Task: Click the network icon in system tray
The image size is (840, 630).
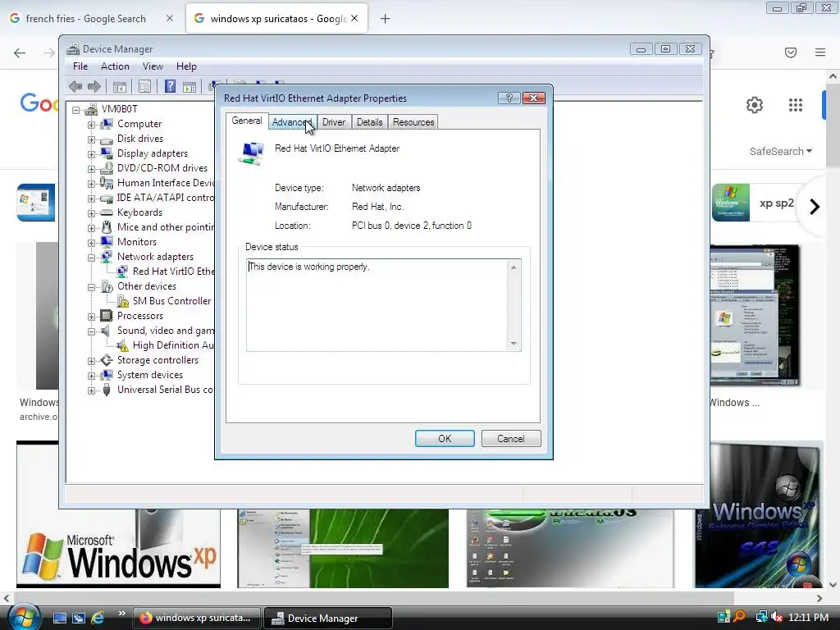Action: click(x=760, y=617)
